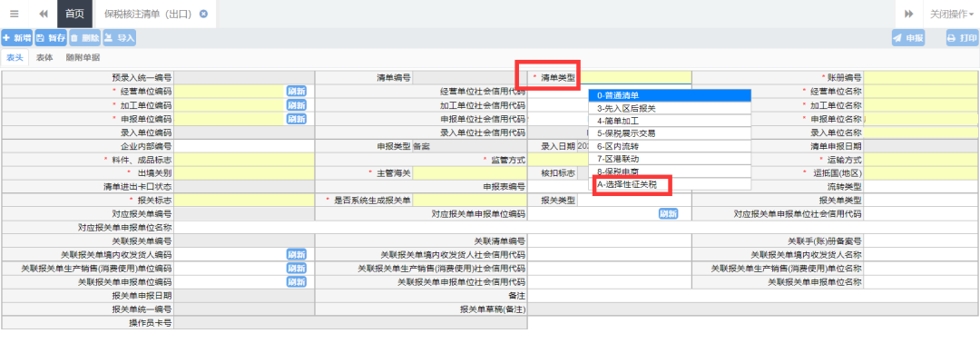The image size is (980, 353).
Task: Select 8-保税电商 from the dropdown list
Action: coord(670,172)
